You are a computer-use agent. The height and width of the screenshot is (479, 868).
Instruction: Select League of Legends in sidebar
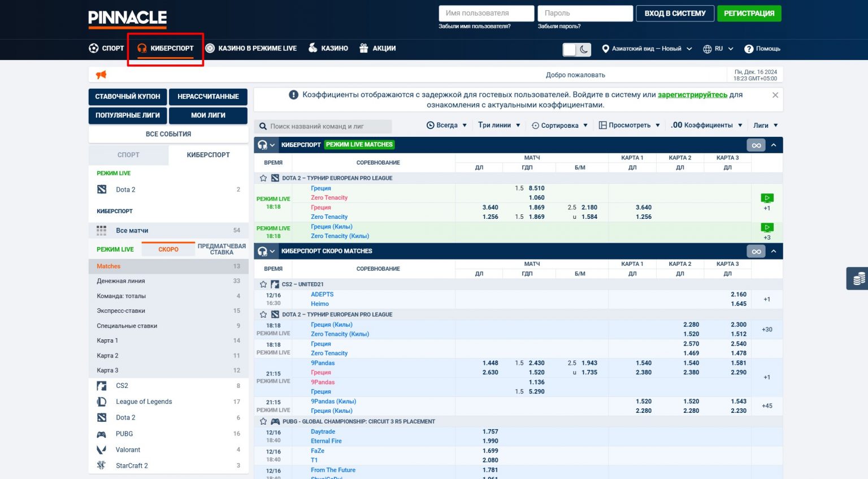(144, 402)
